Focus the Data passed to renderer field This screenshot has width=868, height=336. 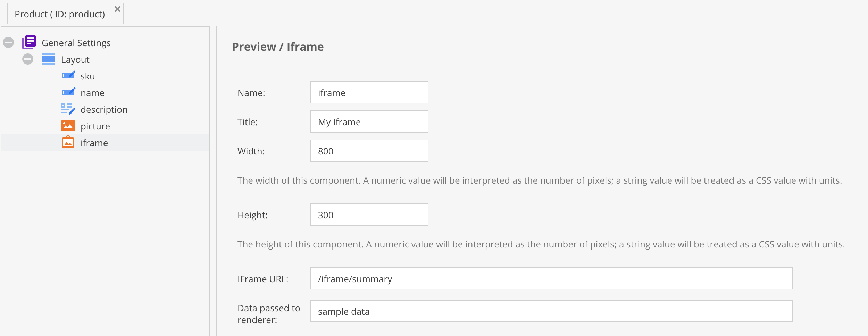(551, 311)
